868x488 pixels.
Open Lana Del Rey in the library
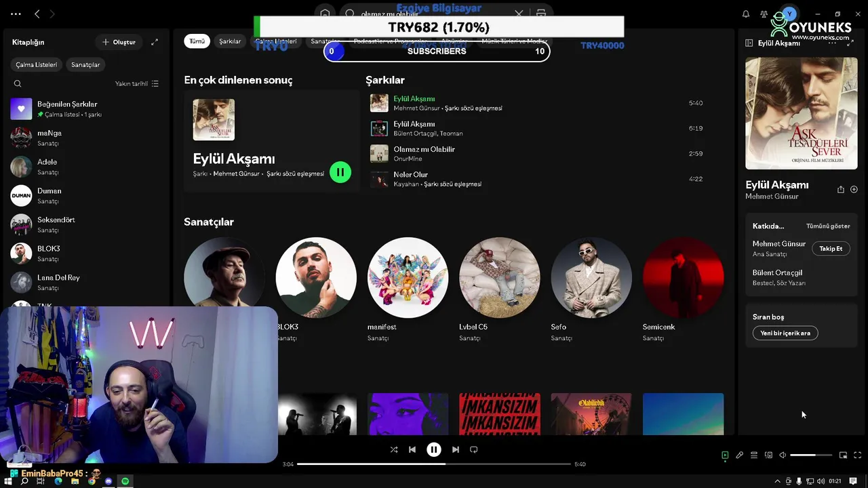[x=86, y=282]
